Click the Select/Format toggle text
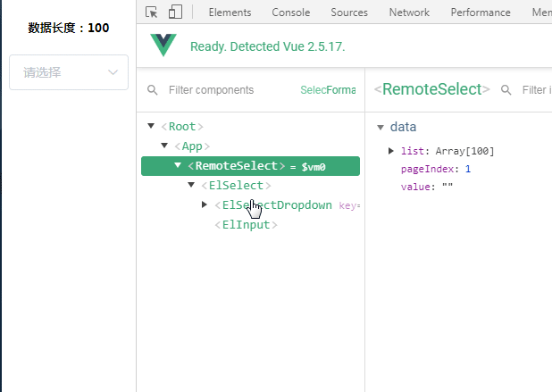Viewport: 552px width, 392px height. (x=328, y=90)
